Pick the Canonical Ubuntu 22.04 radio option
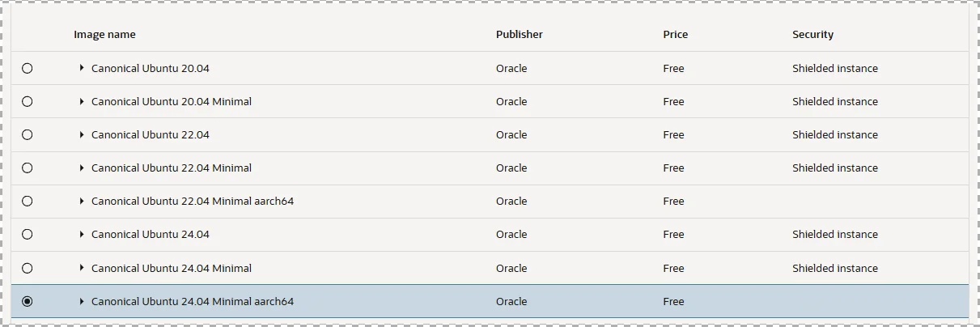Viewport: 980px width, 327px height. [x=28, y=135]
